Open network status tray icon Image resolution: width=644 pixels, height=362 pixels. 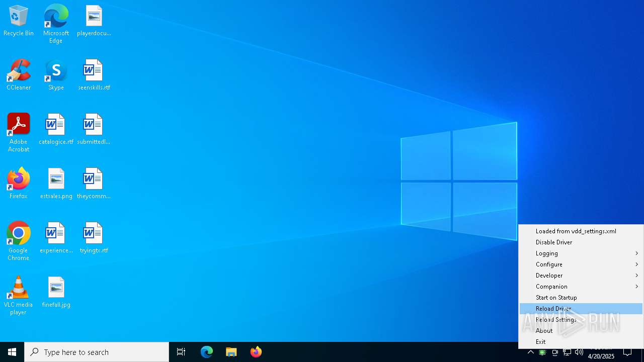point(567,352)
